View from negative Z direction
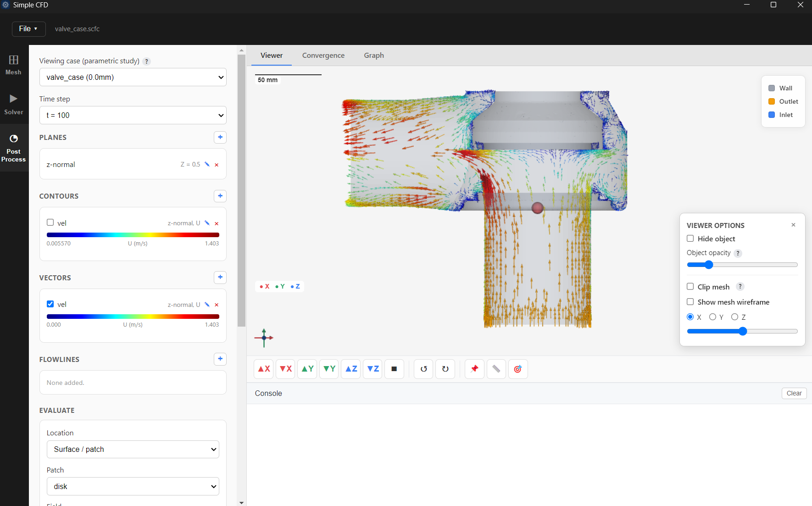The image size is (812, 506). pyautogui.click(x=373, y=369)
